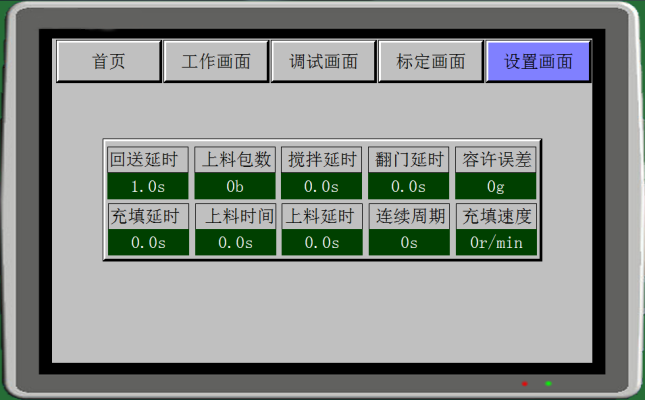645x400 pixels.
Task: Open the 标定画面 calibration tab
Action: click(430, 61)
